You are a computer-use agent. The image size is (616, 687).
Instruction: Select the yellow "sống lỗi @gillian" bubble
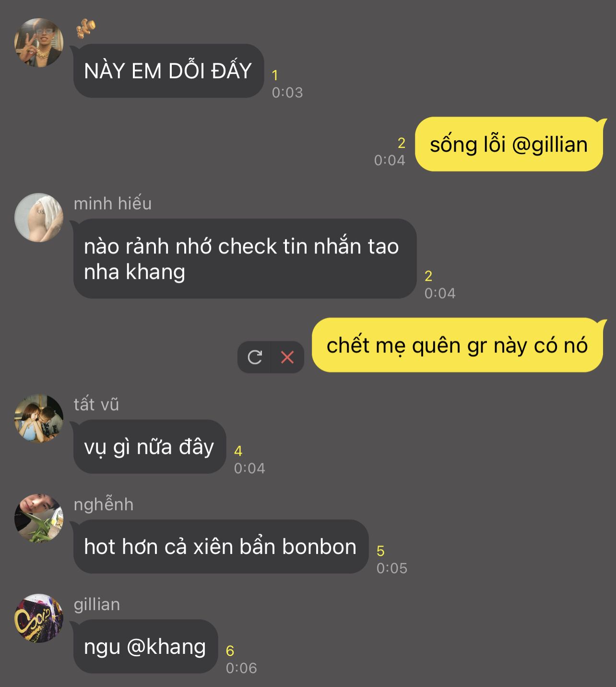point(509,144)
